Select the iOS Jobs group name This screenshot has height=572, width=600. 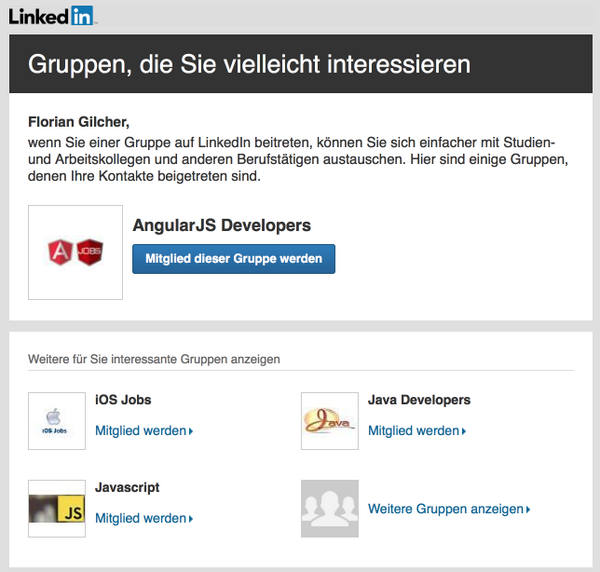[x=123, y=400]
